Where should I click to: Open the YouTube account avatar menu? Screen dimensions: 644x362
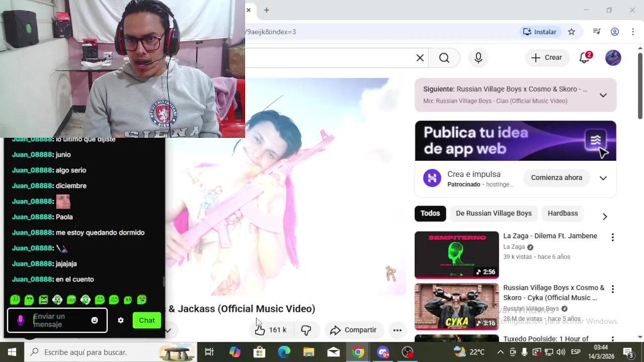[613, 57]
